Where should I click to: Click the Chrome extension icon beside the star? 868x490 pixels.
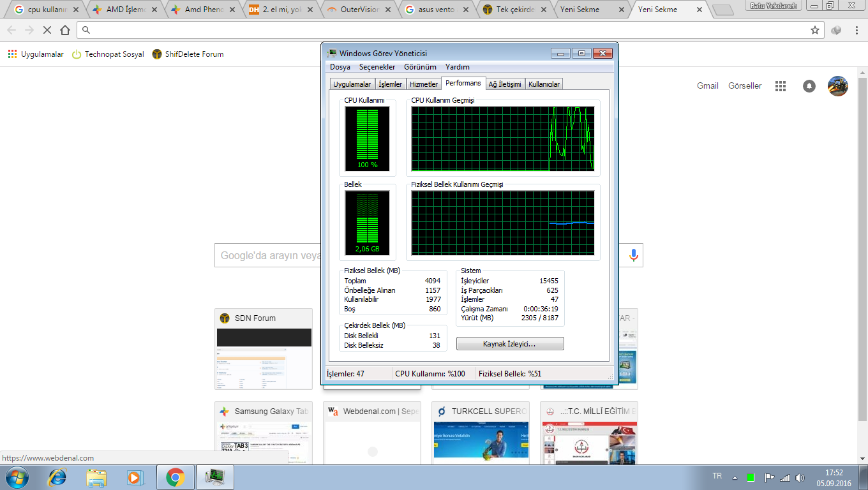[836, 30]
